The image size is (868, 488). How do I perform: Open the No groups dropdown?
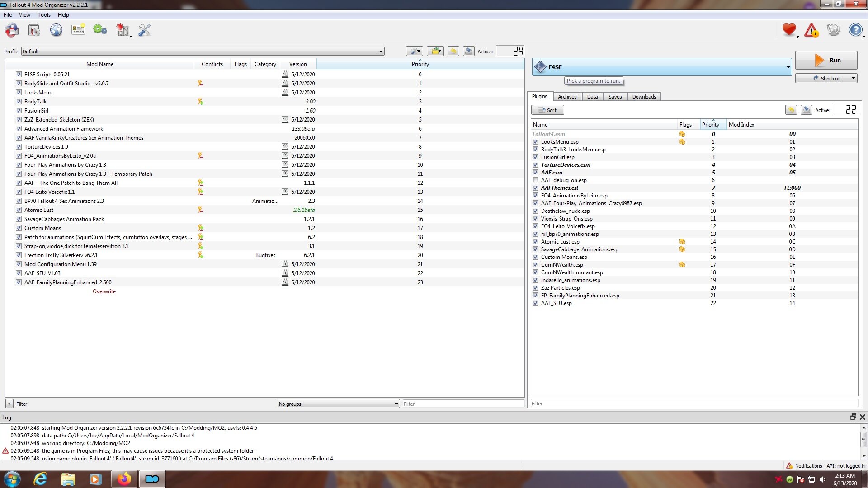tap(338, 404)
